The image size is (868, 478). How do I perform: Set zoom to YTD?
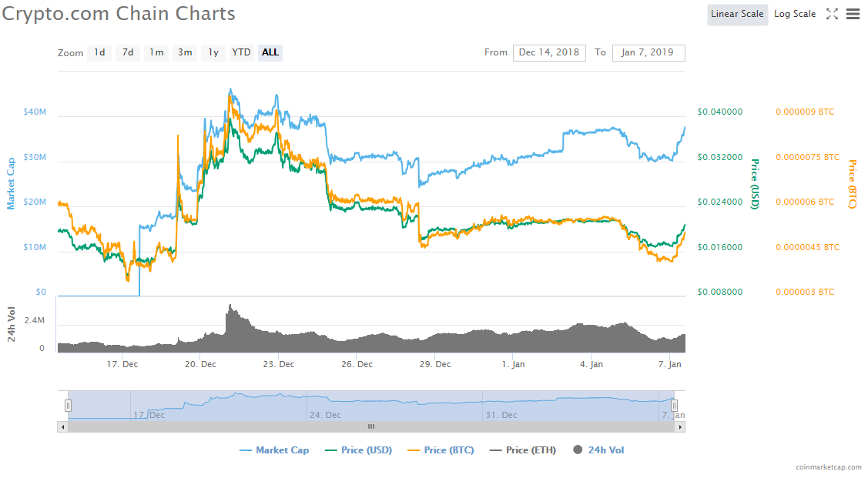pos(241,52)
